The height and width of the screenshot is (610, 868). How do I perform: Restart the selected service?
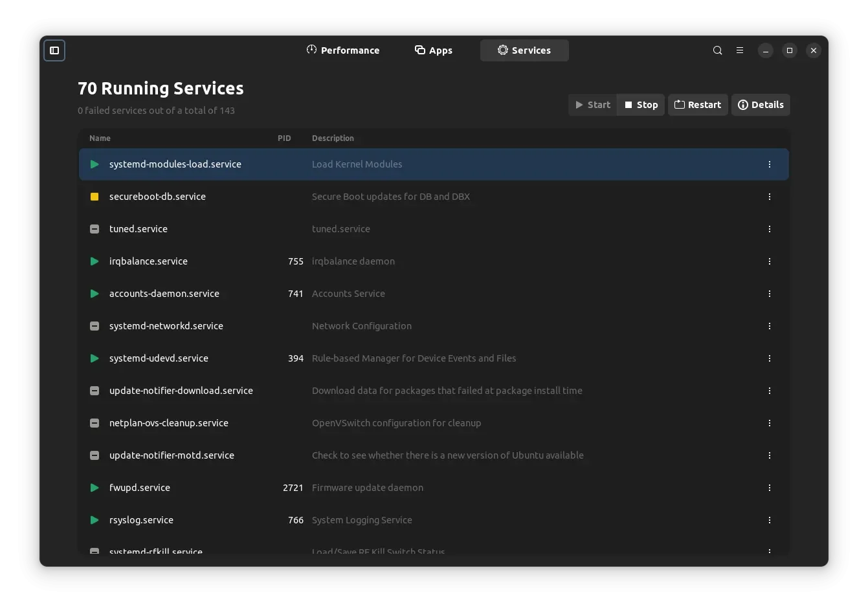click(698, 105)
